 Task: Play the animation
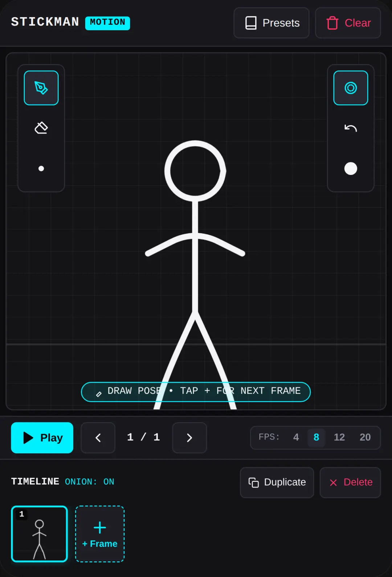[42, 438]
